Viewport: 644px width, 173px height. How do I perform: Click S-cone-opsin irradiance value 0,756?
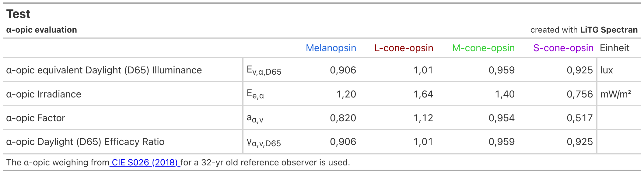pyautogui.click(x=579, y=94)
